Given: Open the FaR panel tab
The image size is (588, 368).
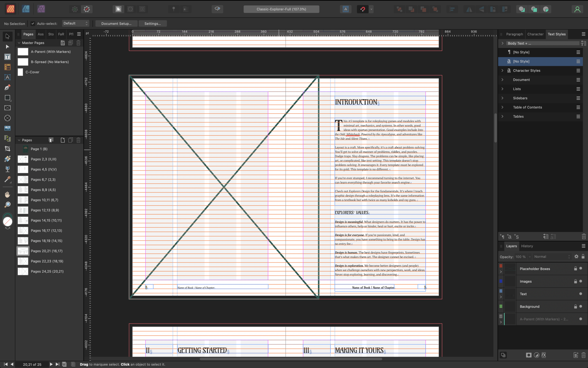Looking at the screenshot, I should click(61, 34).
